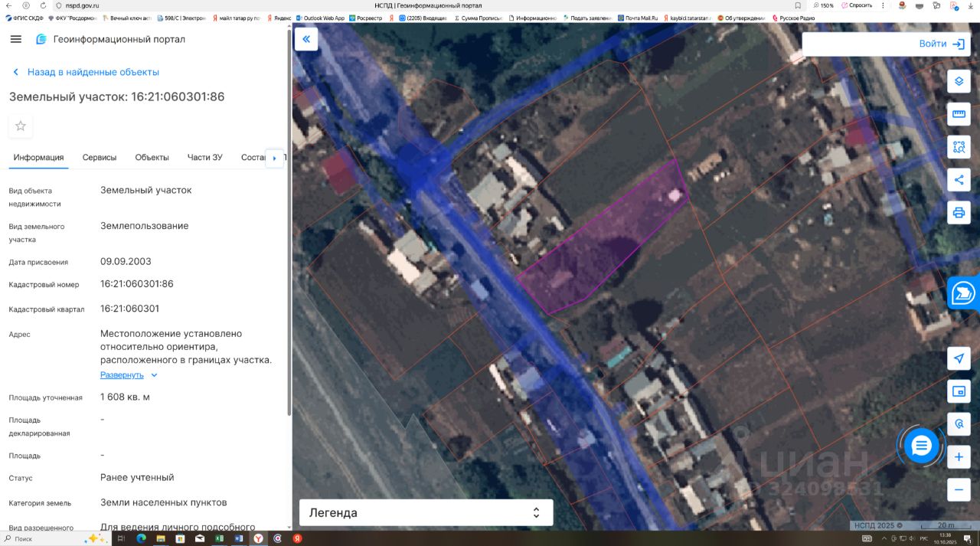Open the partially visible Состав tab

pos(253,157)
